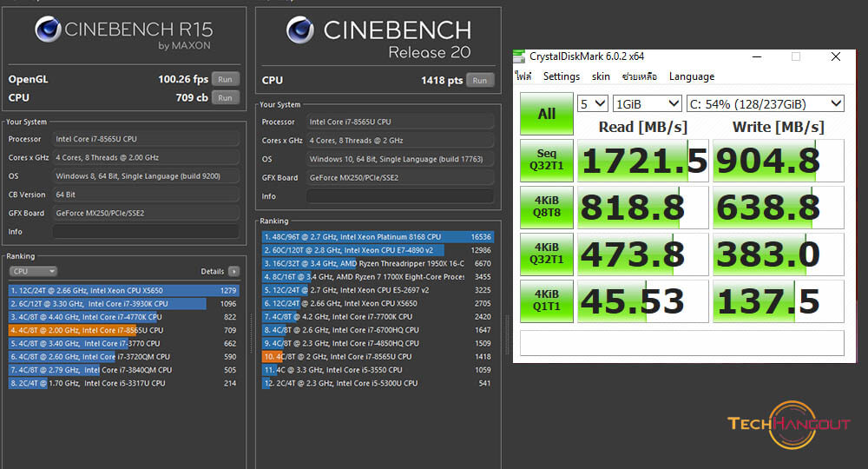Run the 4KiB Q1T1 test in CrystalDiskMark
Viewport: 868px width, 469px height.
(546, 301)
